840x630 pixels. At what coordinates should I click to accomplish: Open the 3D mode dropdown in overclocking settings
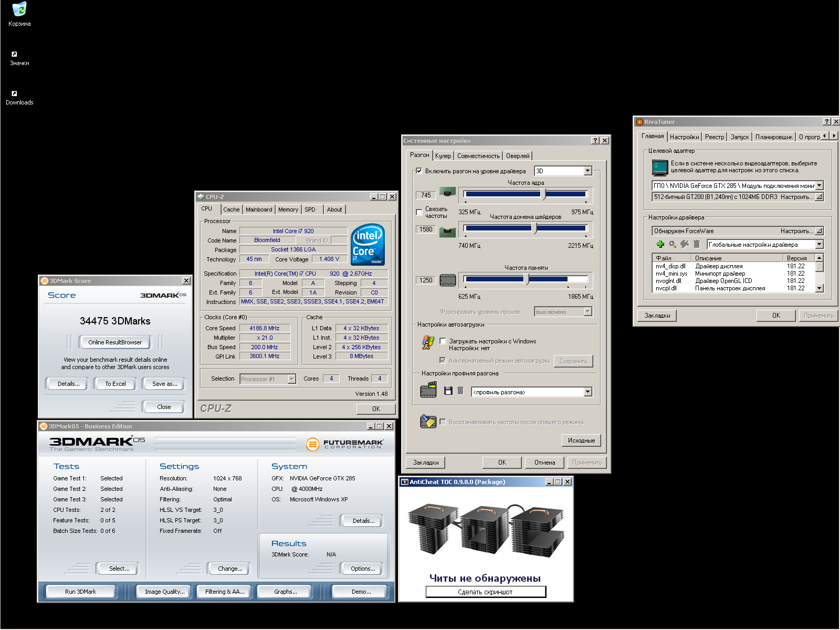click(587, 171)
